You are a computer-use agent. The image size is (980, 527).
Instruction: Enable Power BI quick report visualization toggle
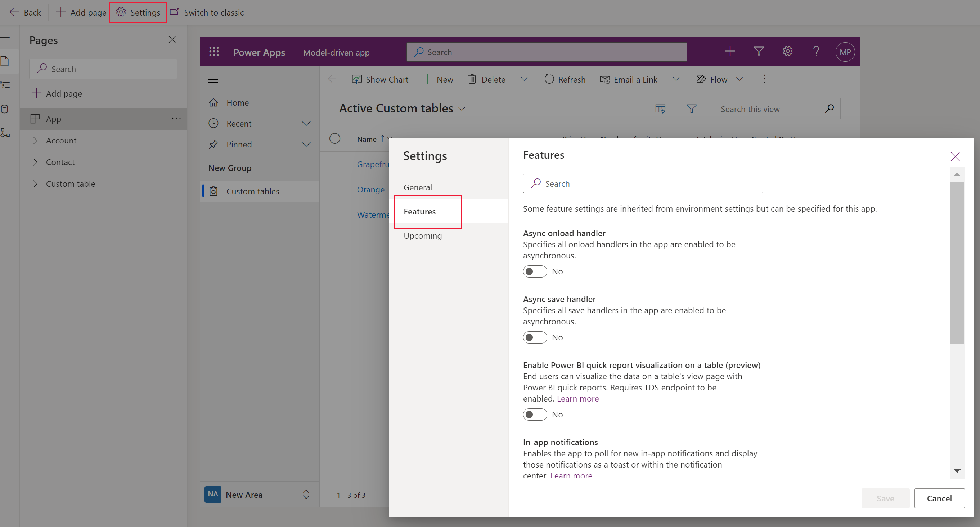[x=535, y=414]
